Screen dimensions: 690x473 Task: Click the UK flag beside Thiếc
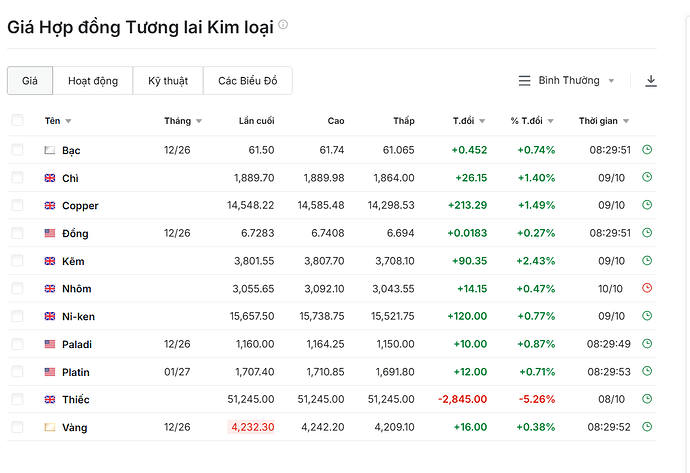[x=50, y=400]
